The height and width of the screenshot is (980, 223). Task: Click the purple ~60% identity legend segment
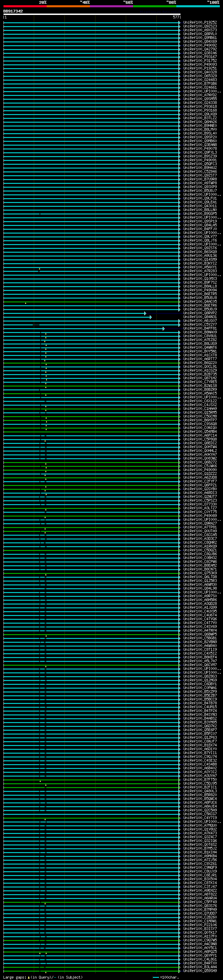click(x=111, y=6)
